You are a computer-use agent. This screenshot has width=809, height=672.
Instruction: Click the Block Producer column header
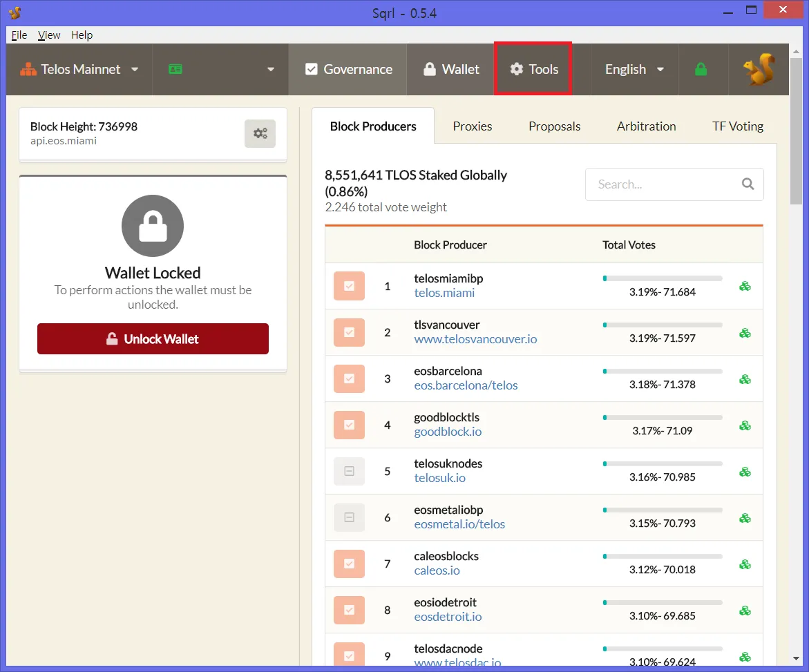pyautogui.click(x=450, y=245)
